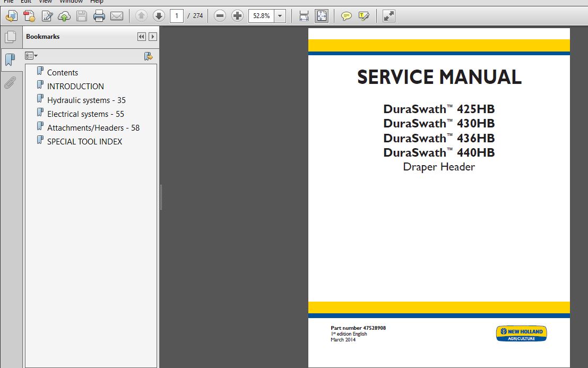Click the SERVICE MANUAL title on page
This screenshot has height=368, width=588.
pos(439,77)
